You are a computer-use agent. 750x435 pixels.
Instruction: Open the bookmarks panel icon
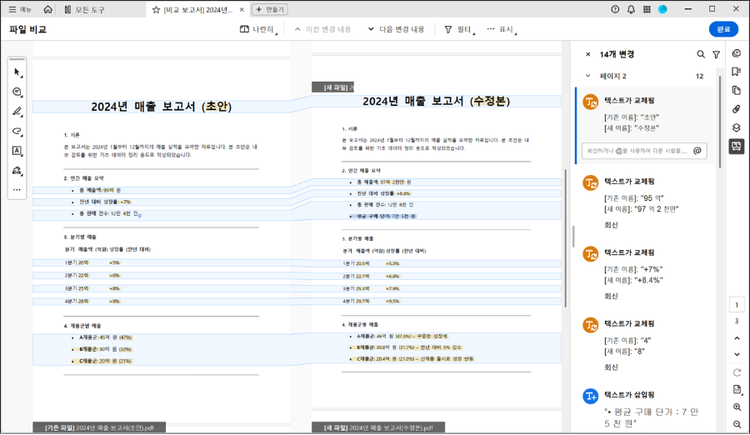(x=737, y=72)
